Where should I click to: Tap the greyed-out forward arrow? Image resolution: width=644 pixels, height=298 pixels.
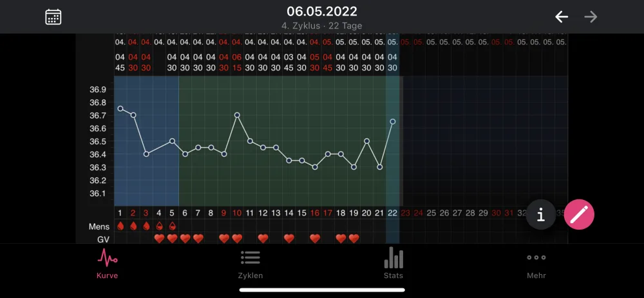coord(591,17)
